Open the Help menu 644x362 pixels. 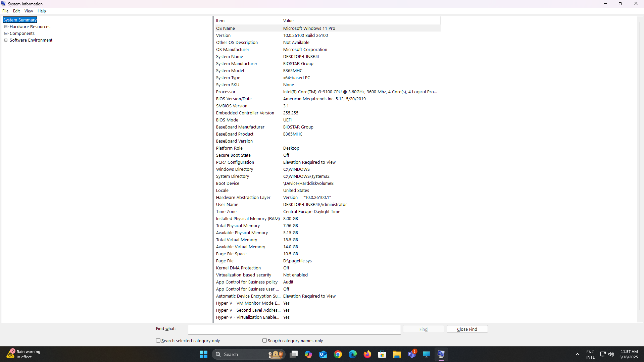tap(42, 11)
